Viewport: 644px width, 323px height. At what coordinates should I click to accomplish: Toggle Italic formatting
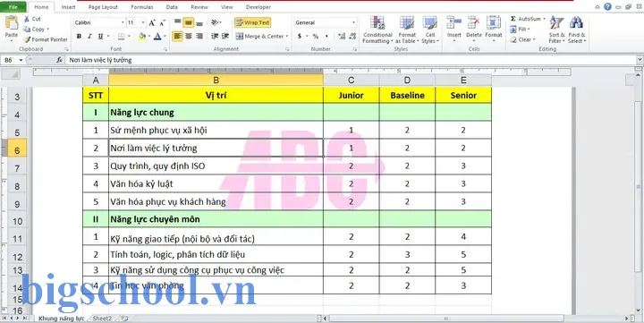[89, 36]
